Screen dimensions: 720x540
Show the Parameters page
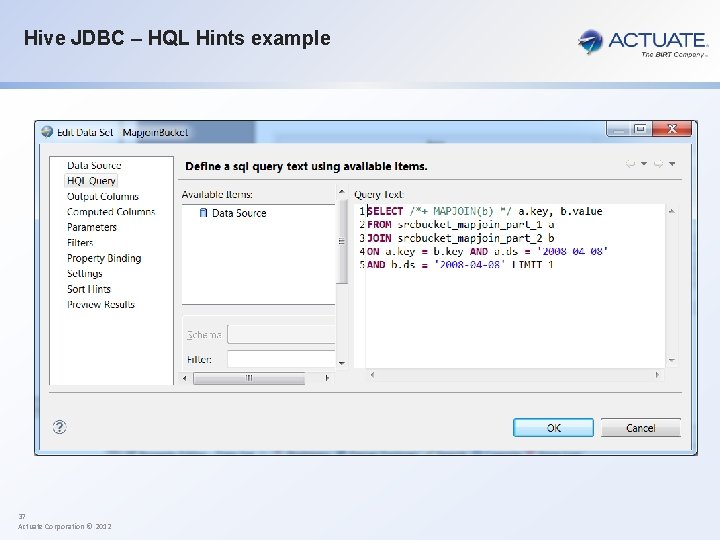click(x=92, y=227)
